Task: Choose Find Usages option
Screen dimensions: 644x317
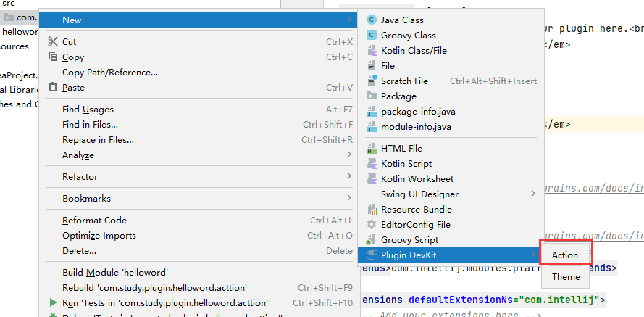Action: point(198,109)
